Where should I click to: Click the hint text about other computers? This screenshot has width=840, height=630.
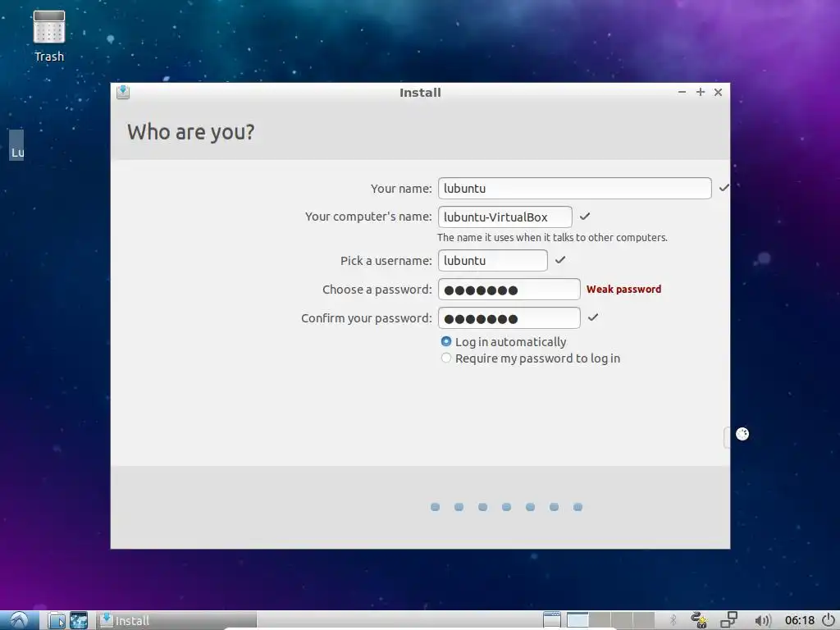click(552, 237)
